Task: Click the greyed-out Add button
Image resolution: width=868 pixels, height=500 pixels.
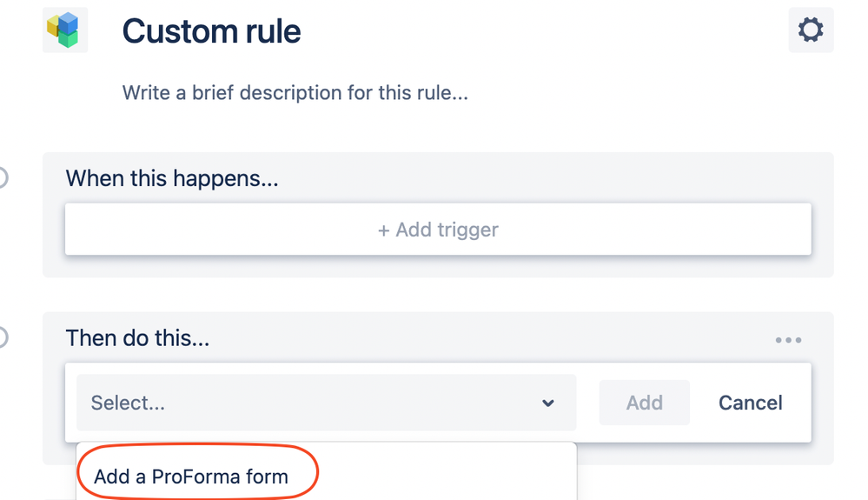Action: pos(645,403)
